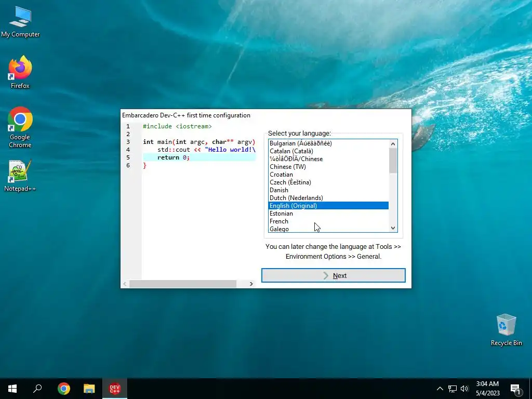Choose French from the list
This screenshot has height=399, width=532.
[x=328, y=221]
